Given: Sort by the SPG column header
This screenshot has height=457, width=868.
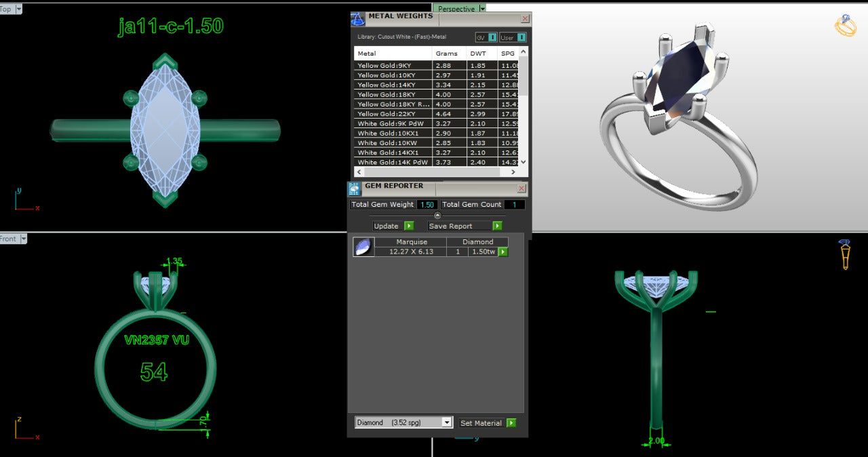Looking at the screenshot, I should point(508,53).
